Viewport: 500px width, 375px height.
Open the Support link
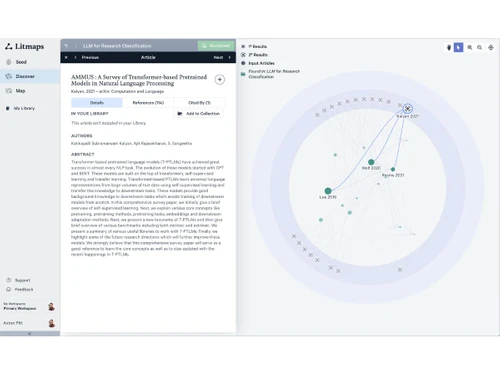[x=19, y=280]
